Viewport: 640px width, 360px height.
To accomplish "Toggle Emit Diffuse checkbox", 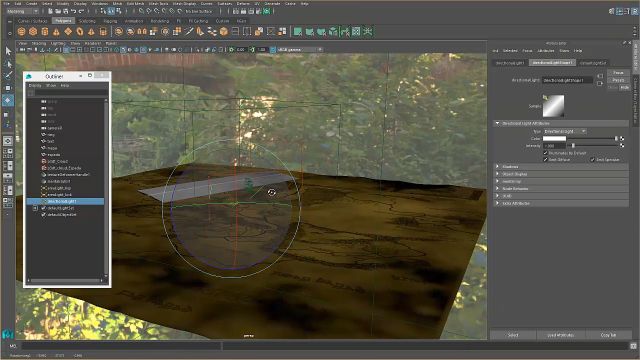I will point(546,160).
